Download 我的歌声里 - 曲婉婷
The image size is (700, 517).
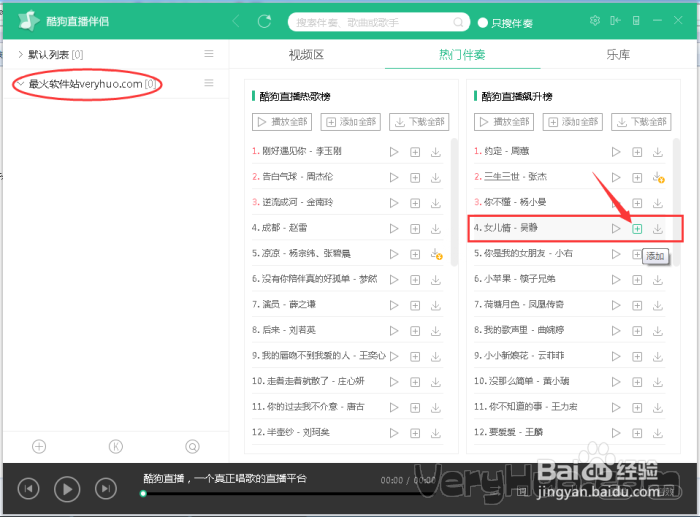coord(658,331)
